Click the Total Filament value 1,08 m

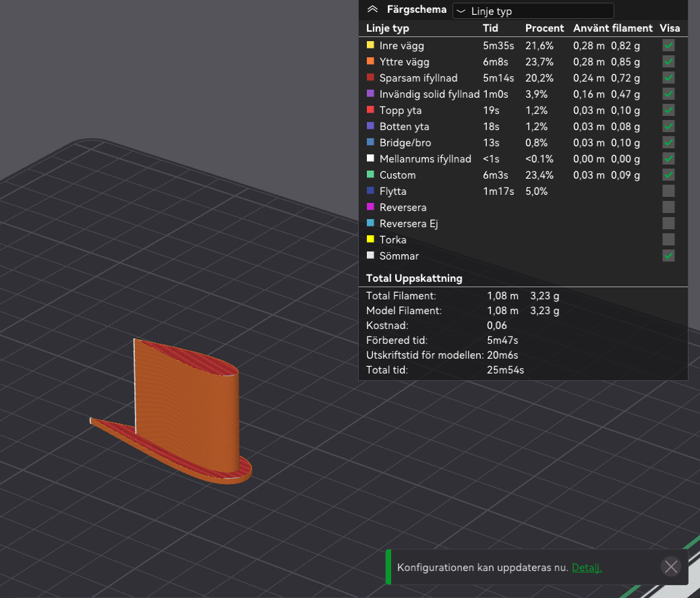pos(502,296)
